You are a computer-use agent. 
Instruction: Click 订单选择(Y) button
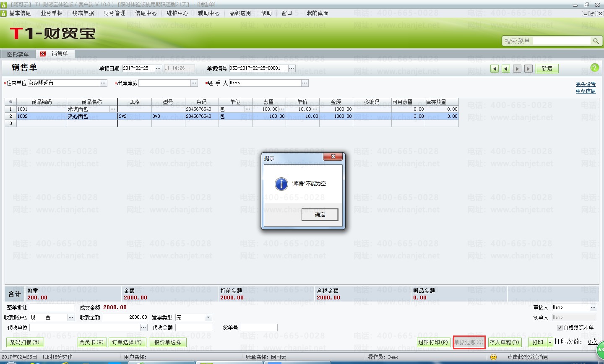coord(128,343)
